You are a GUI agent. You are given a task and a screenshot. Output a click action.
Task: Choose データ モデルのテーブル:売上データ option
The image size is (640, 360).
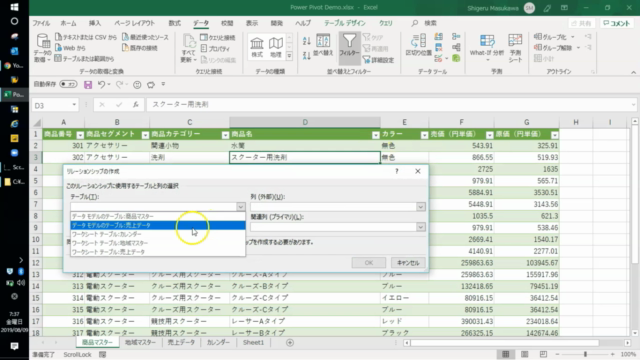[x=158, y=225]
